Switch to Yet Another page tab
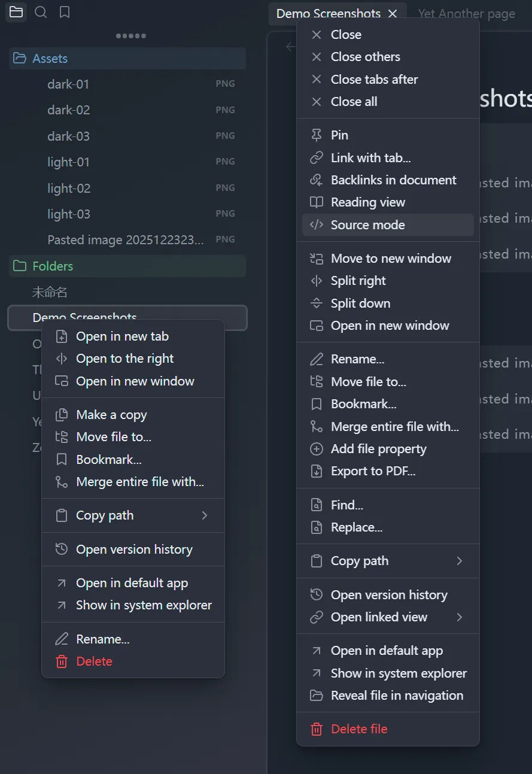This screenshot has height=774, width=532. tap(466, 13)
